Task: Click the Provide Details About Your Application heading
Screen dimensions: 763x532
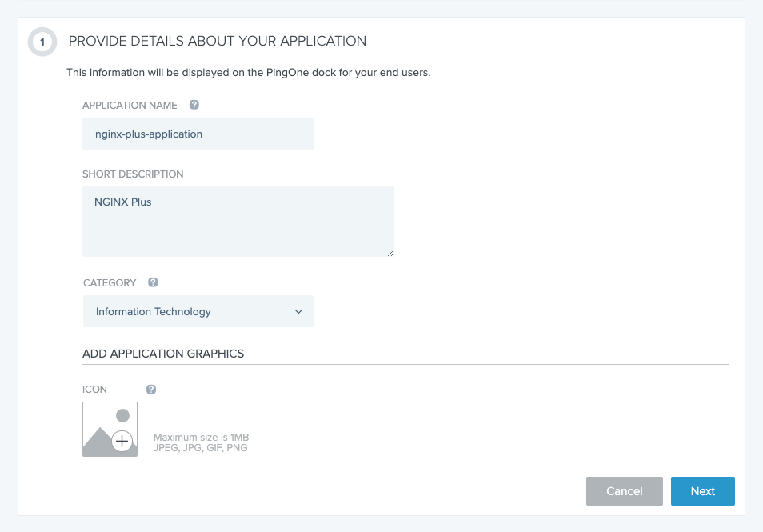Action: click(x=218, y=41)
